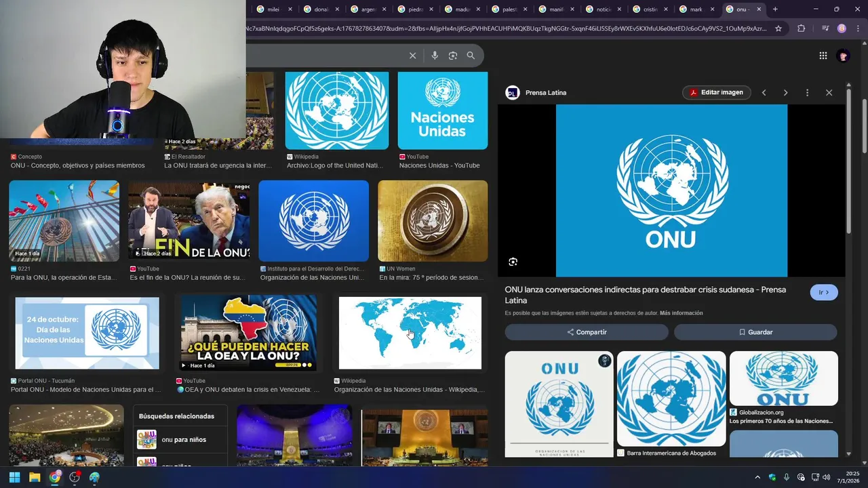The image size is (868, 488).
Task: Switch to the 'cristin' tab
Action: click(649, 9)
